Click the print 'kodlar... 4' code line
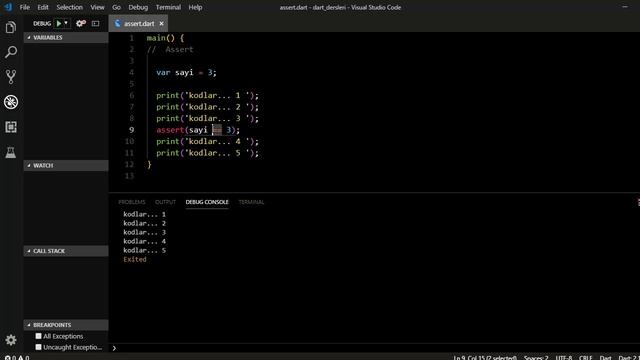The width and height of the screenshot is (640, 360). 207,141
